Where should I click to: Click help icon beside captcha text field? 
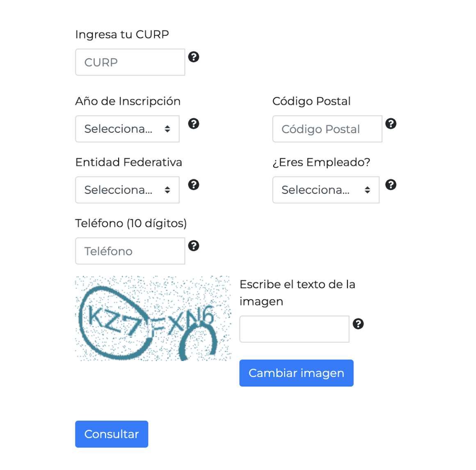click(x=358, y=324)
